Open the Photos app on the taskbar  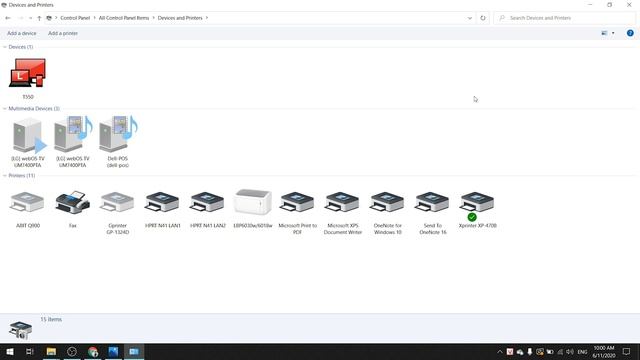113,351
